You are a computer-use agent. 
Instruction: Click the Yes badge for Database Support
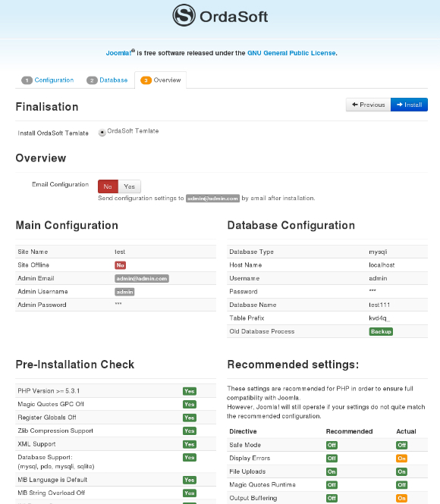pyautogui.click(x=190, y=458)
